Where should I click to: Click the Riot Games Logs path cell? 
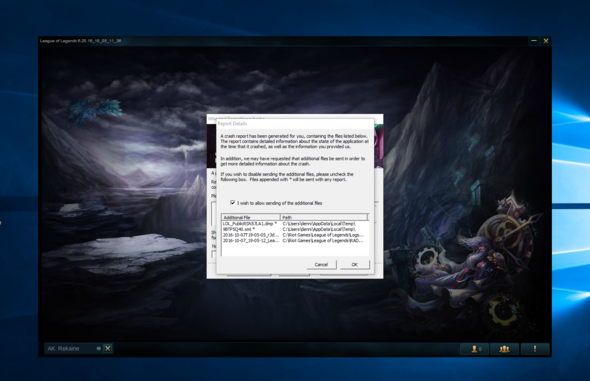click(323, 235)
